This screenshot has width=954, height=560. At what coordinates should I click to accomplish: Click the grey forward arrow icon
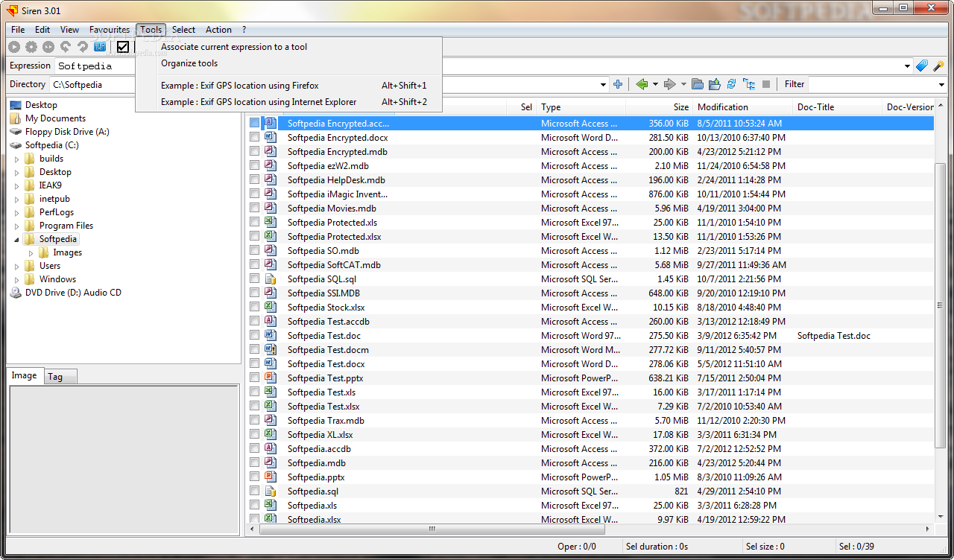pos(669,84)
